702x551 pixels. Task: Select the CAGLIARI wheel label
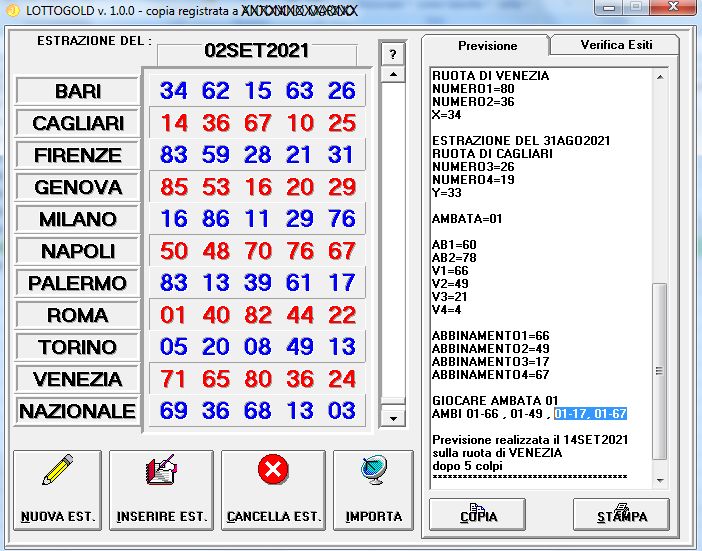(x=77, y=123)
